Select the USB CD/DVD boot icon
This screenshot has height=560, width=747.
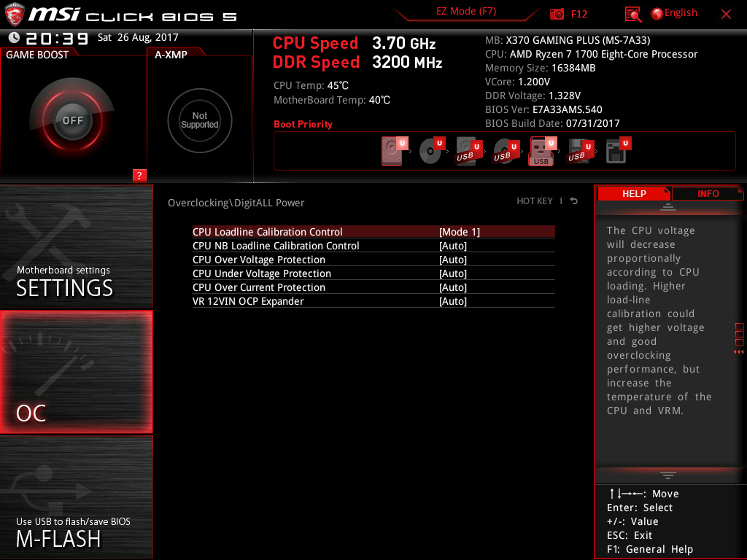506,151
